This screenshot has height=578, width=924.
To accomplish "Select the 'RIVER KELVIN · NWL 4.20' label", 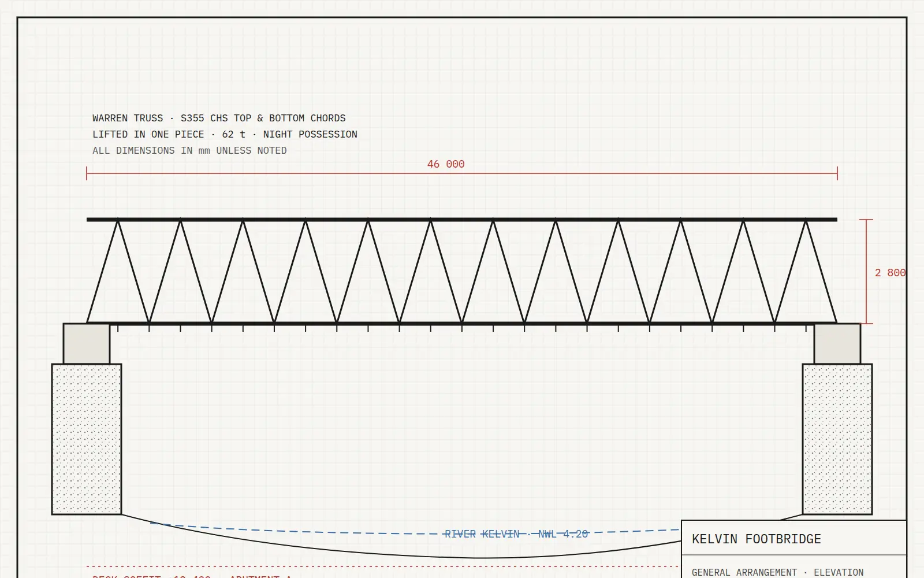I will coord(516,534).
